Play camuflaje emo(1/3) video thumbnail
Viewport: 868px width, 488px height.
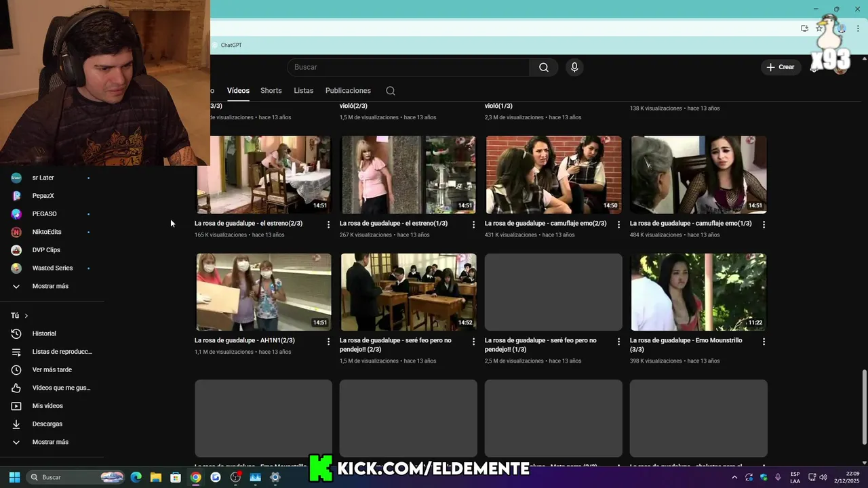click(698, 175)
